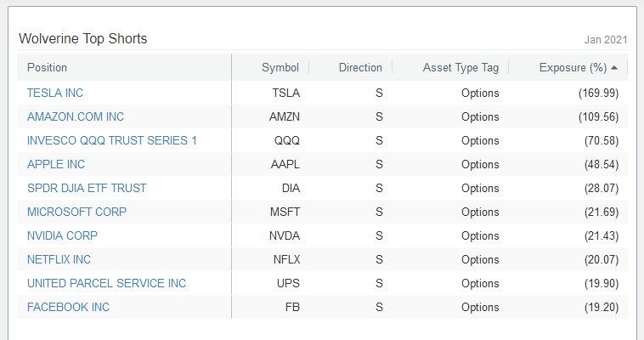The height and width of the screenshot is (340, 644).
Task: Open the MICROSOFT CORP position link
Action: pos(76,212)
